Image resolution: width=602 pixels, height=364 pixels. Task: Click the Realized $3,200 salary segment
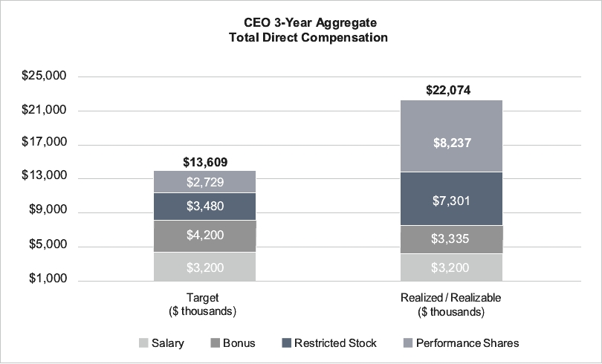click(451, 267)
